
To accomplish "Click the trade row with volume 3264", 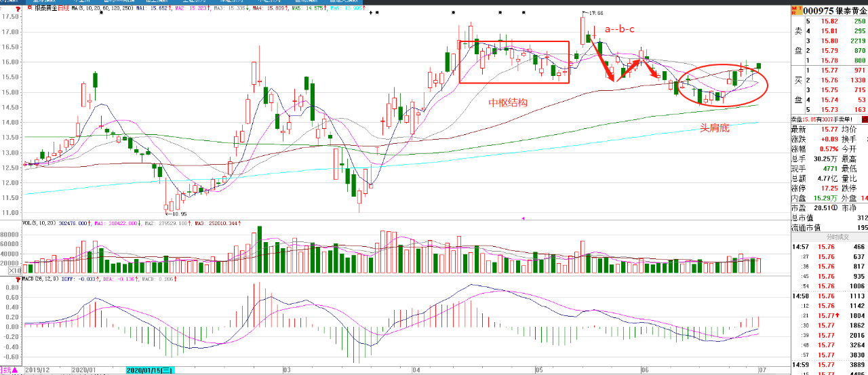I will tap(829, 345).
